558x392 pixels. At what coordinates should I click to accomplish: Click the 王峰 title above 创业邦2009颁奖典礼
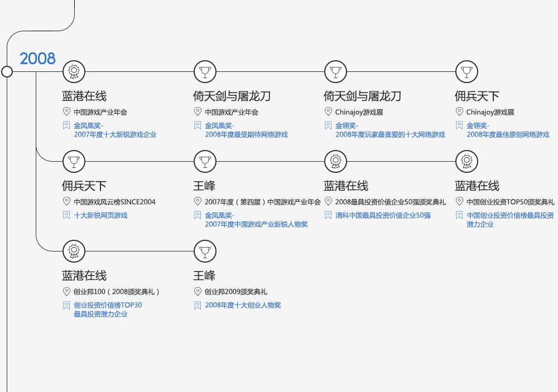(x=204, y=275)
